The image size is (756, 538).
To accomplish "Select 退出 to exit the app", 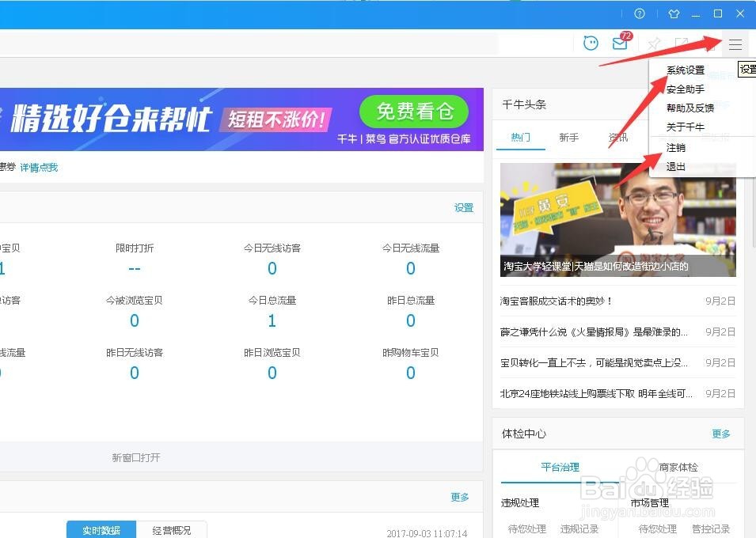I will (x=675, y=167).
